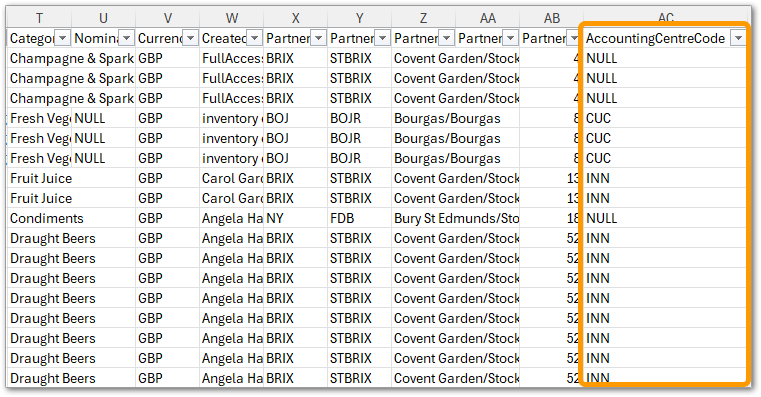
Task: Select column W header
Action: click(x=232, y=18)
